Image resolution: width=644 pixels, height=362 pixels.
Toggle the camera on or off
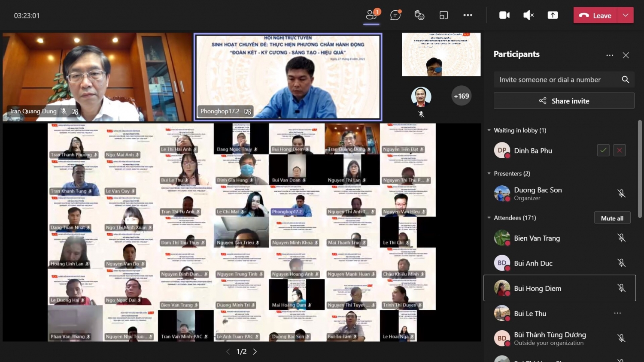pos(504,15)
